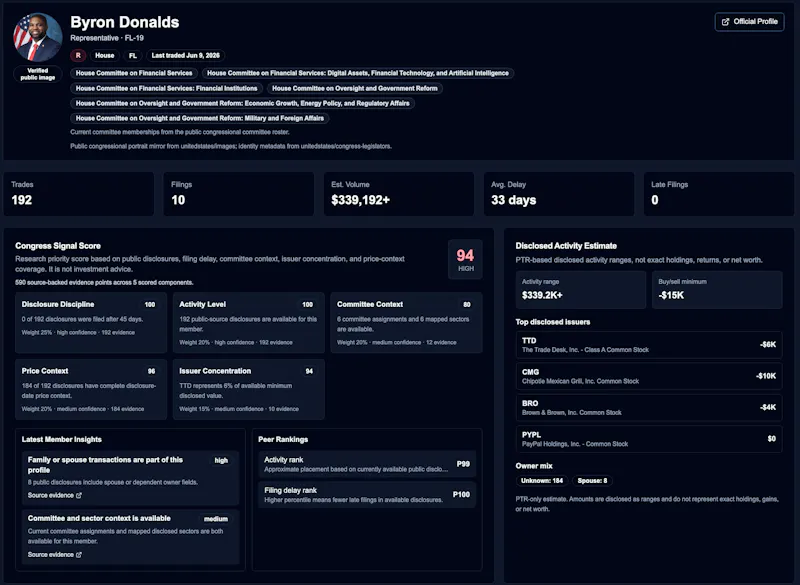The height and width of the screenshot is (585, 800).
Task: Click the Digital Assets, Financial Technology committee tag
Action: [x=358, y=73]
